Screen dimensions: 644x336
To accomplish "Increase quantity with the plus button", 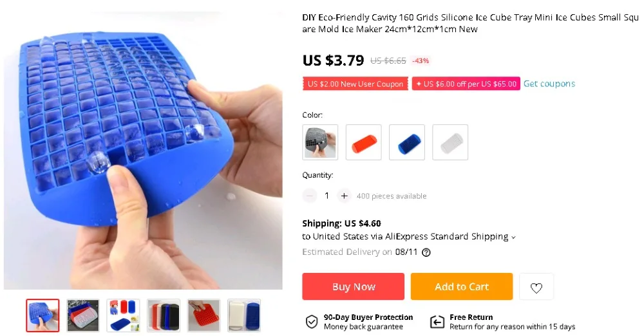I will tap(344, 196).
